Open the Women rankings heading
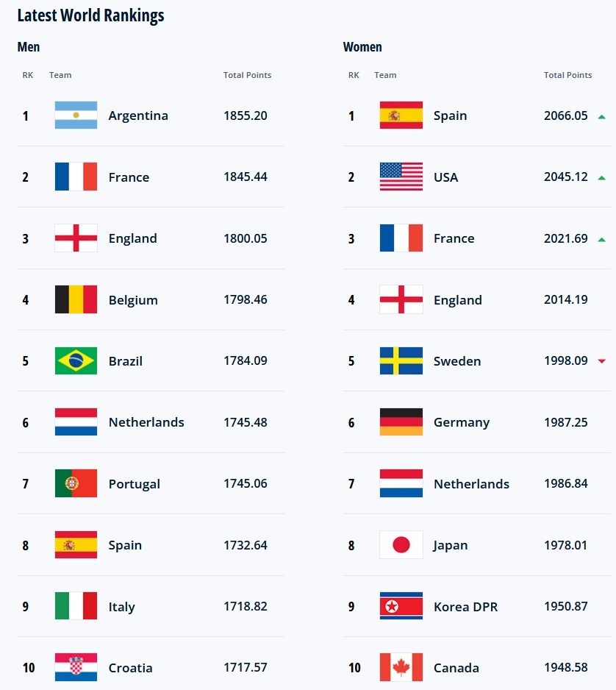 pos(362,47)
